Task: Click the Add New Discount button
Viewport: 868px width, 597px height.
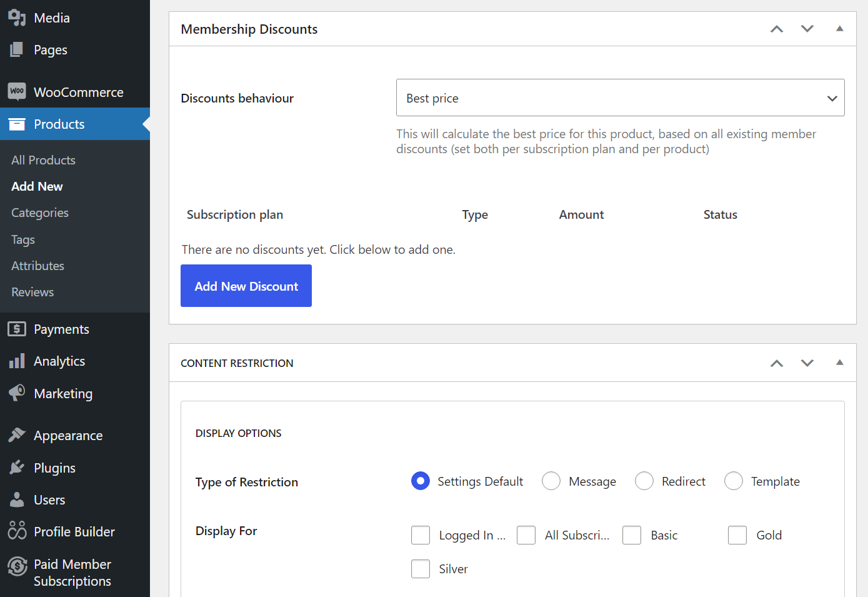Action: 246,286
